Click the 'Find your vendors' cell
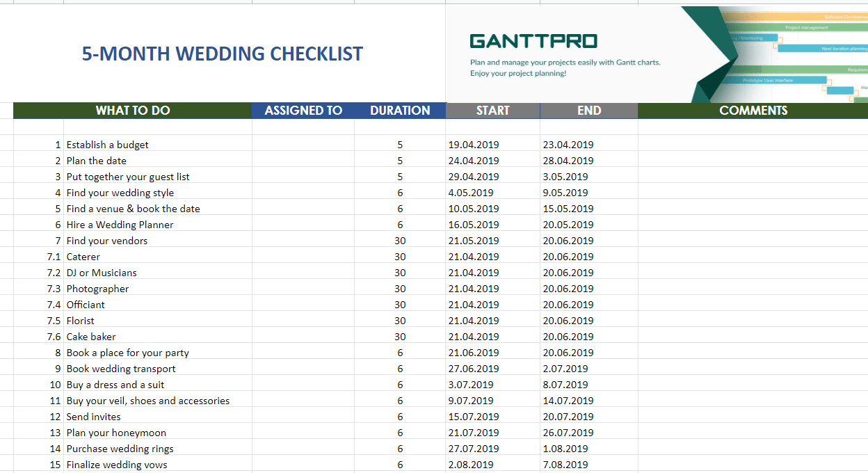The height and width of the screenshot is (473, 868). click(x=158, y=241)
